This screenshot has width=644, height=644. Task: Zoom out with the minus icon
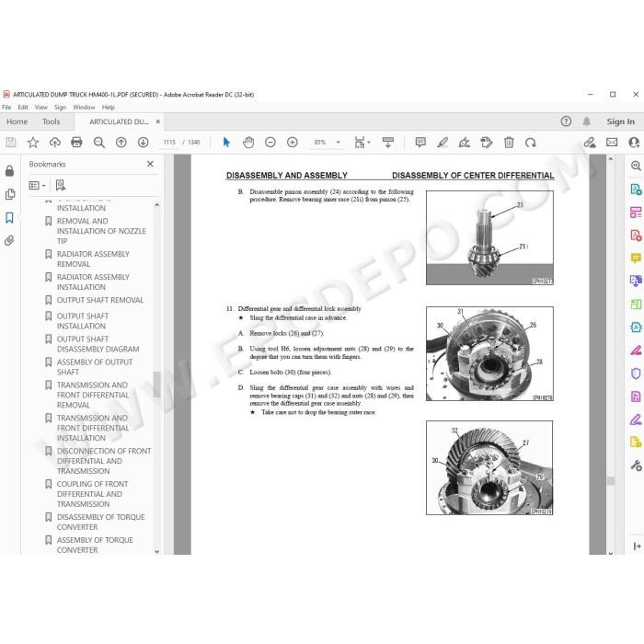pyautogui.click(x=270, y=143)
